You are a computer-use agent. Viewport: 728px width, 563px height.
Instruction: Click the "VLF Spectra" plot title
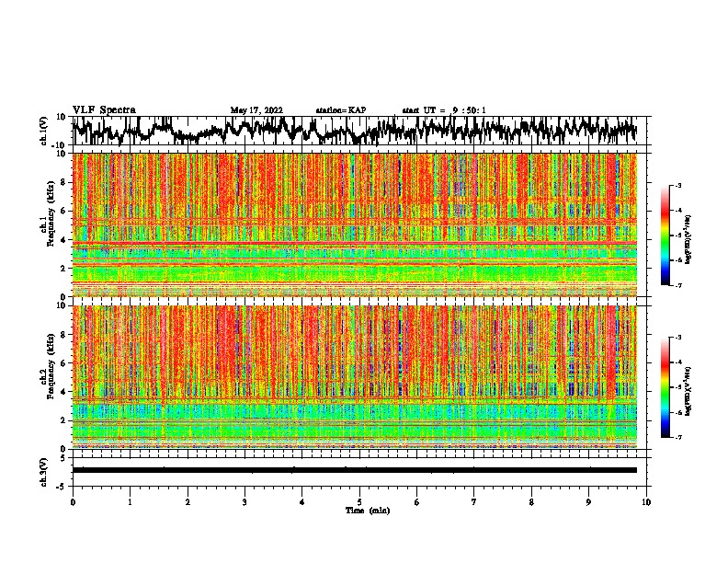click(104, 110)
